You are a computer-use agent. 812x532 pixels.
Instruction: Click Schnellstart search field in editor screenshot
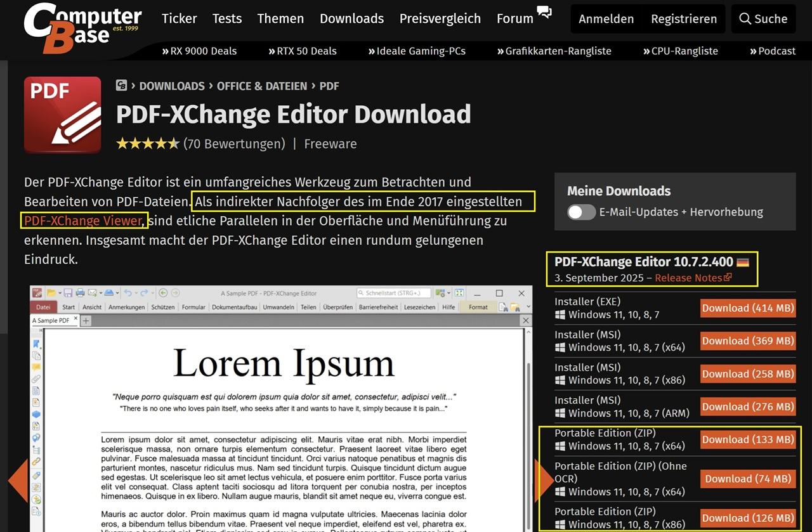click(x=394, y=293)
